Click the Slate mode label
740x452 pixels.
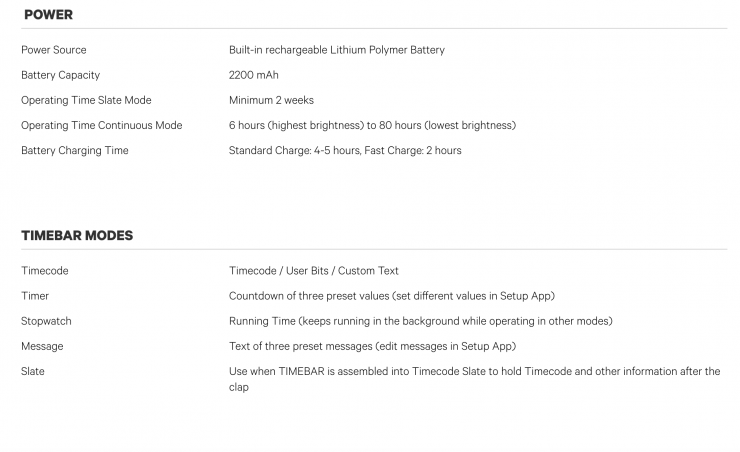point(33,371)
